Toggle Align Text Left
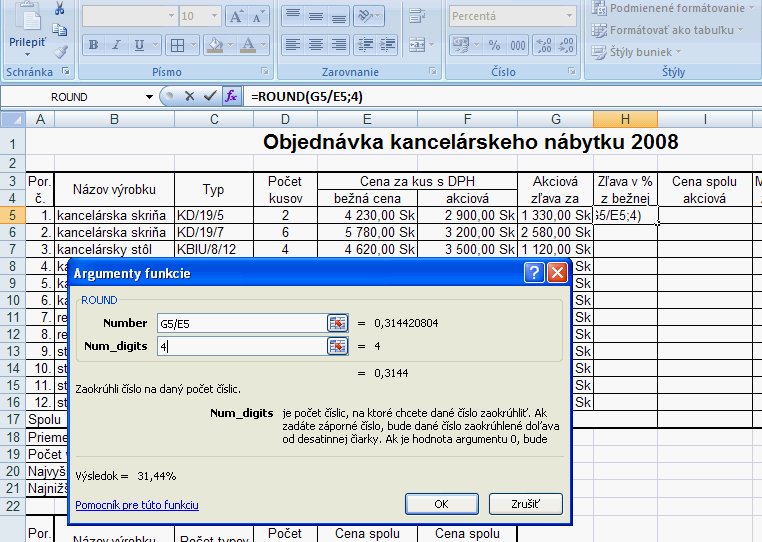 293,45
